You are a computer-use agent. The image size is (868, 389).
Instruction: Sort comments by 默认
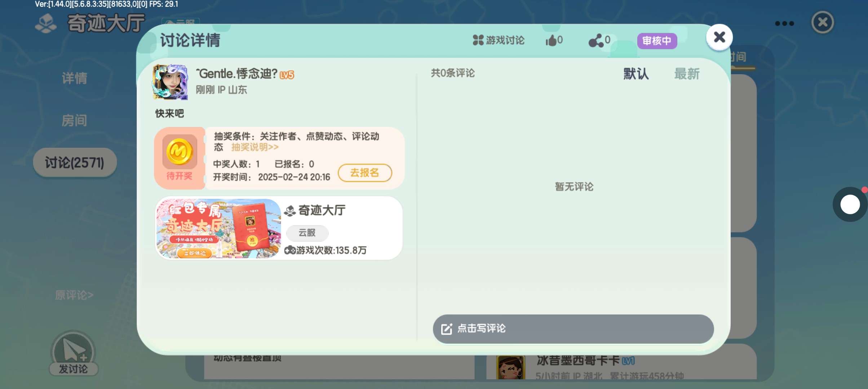click(636, 74)
